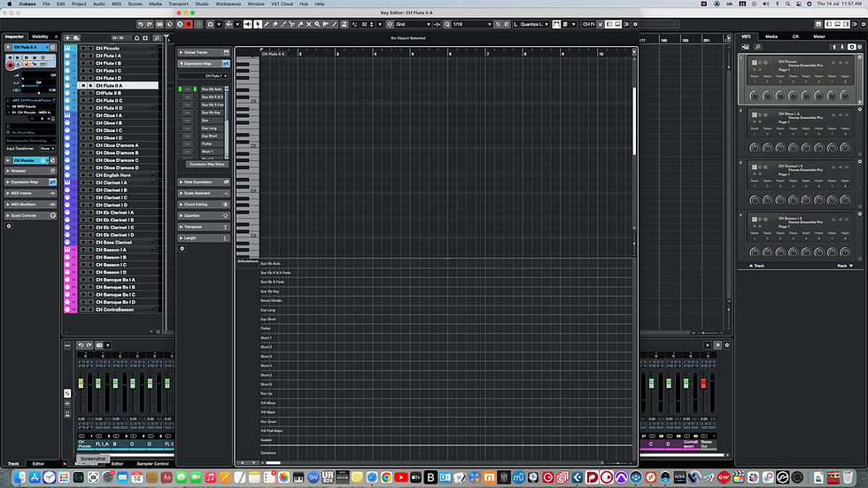Image resolution: width=868 pixels, height=488 pixels.
Task: Click VSTi rack settings gear icon
Action: tap(860, 47)
